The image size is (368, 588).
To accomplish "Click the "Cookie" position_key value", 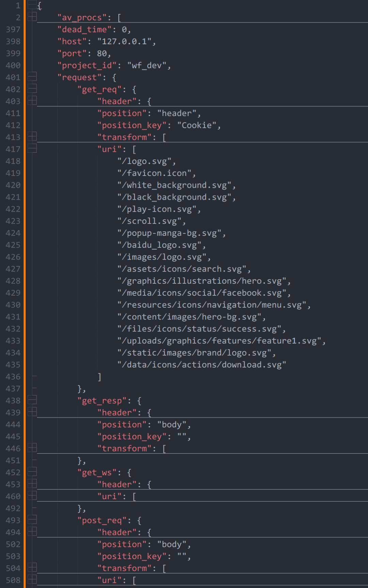I will (197, 125).
